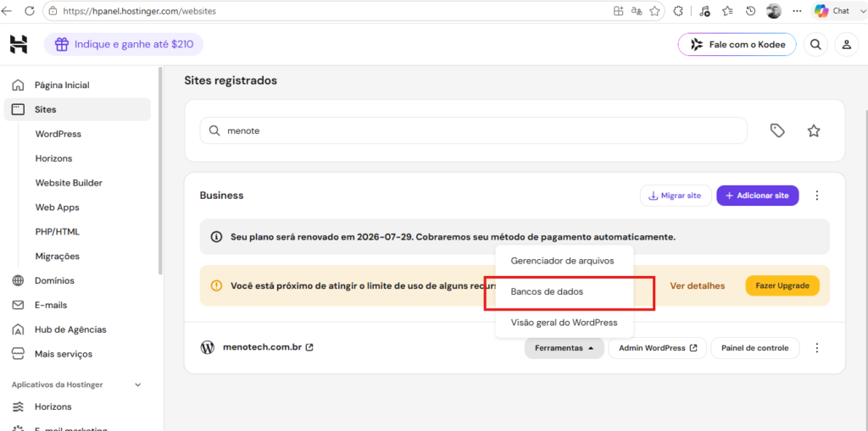Open WordPress sidebar subitem

click(x=58, y=134)
